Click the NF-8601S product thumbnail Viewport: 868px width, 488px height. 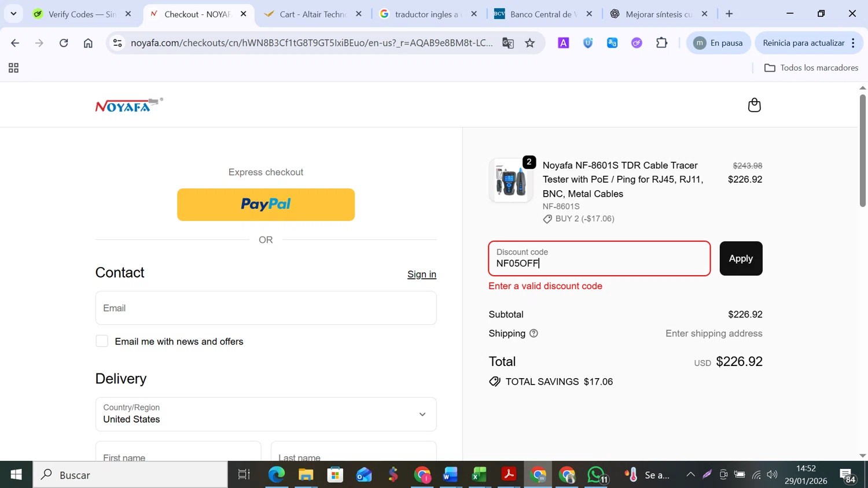(510, 180)
